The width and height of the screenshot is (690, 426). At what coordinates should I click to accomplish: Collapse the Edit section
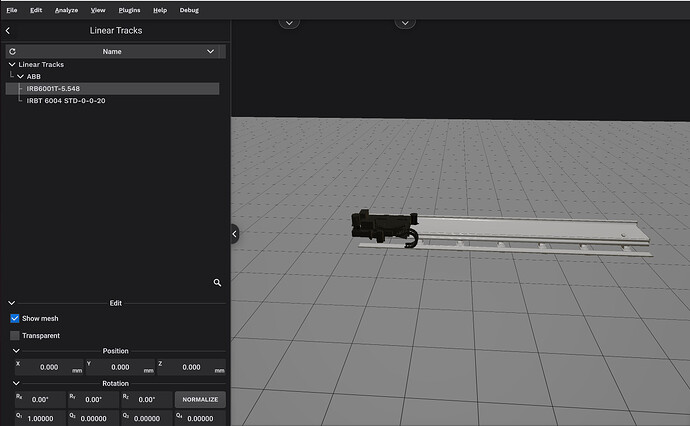(12, 303)
